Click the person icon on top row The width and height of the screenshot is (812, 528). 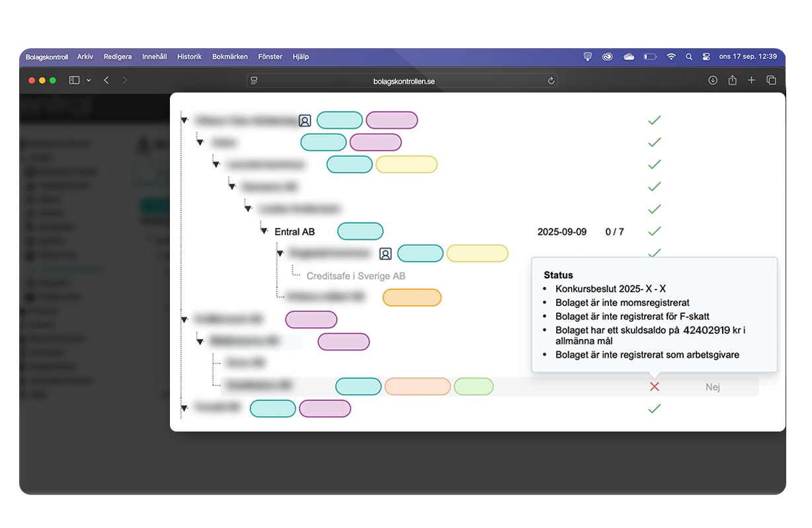304,121
